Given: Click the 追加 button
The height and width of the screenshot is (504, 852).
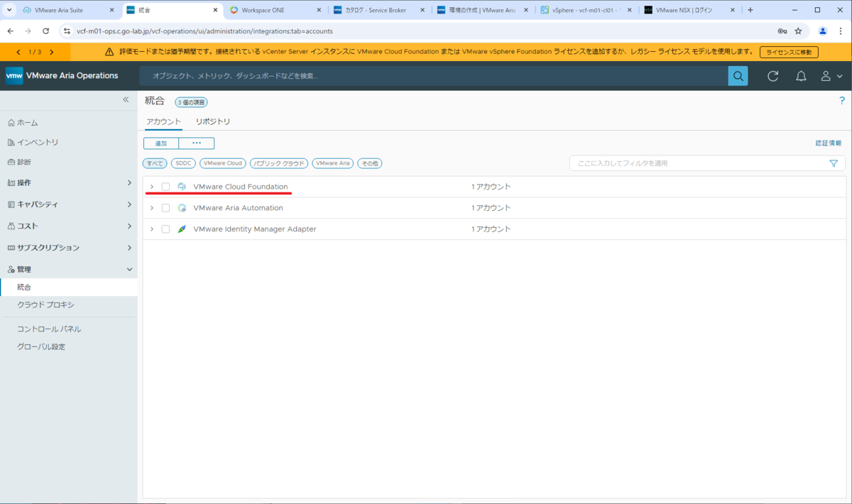Looking at the screenshot, I should (x=161, y=143).
